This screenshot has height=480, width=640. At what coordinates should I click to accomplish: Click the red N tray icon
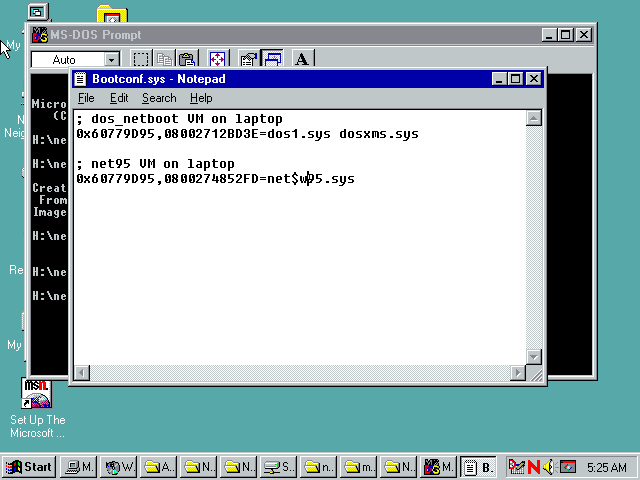pos(533,467)
